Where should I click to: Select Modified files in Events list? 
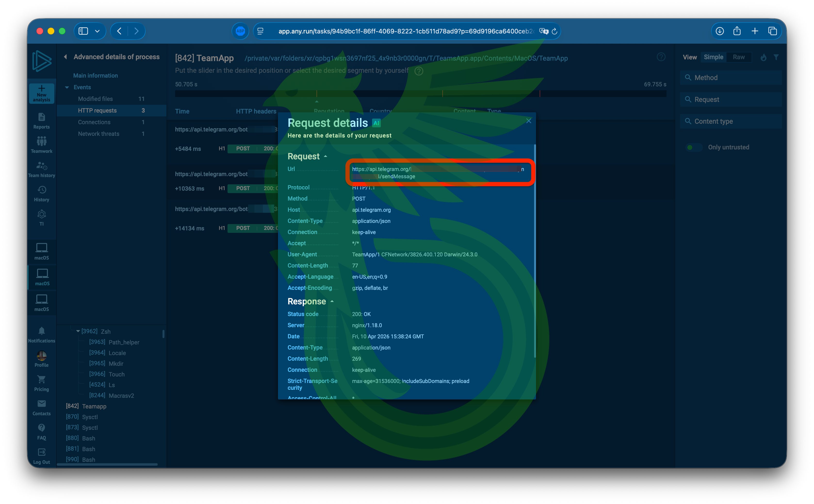(x=95, y=99)
